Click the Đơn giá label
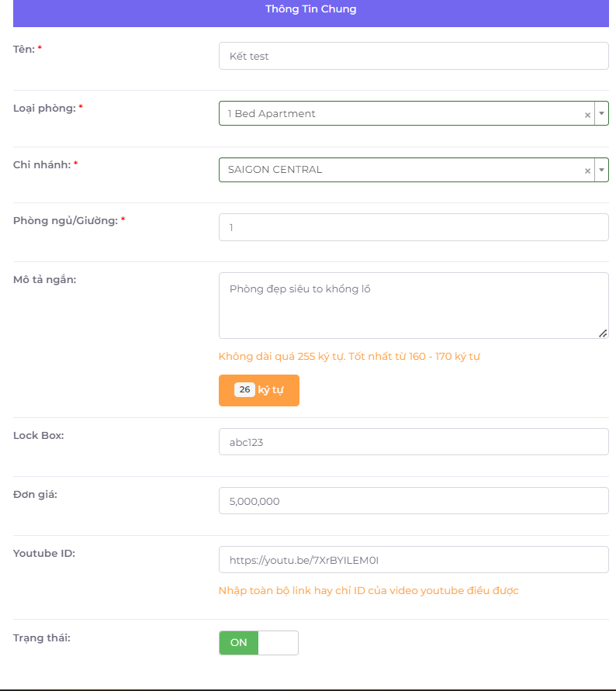The height and width of the screenshot is (691, 616). pyautogui.click(x=35, y=494)
